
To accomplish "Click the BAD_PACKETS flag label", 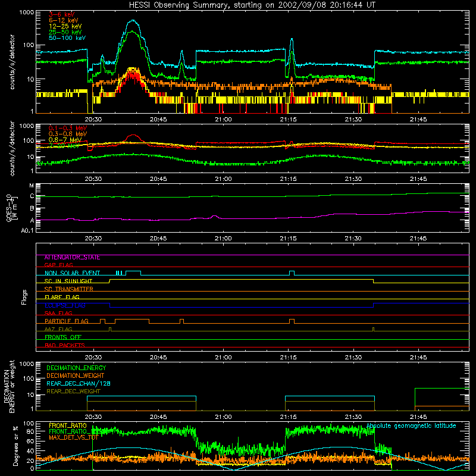I will pos(65,345).
